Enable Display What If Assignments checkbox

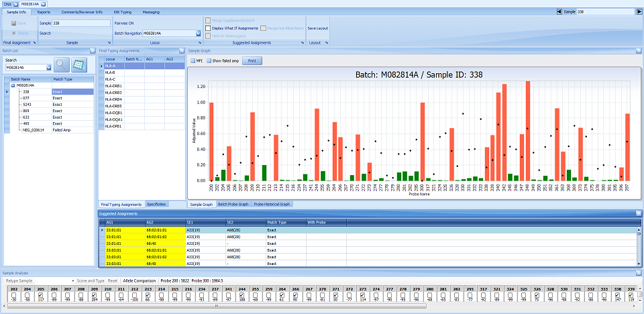208,28
